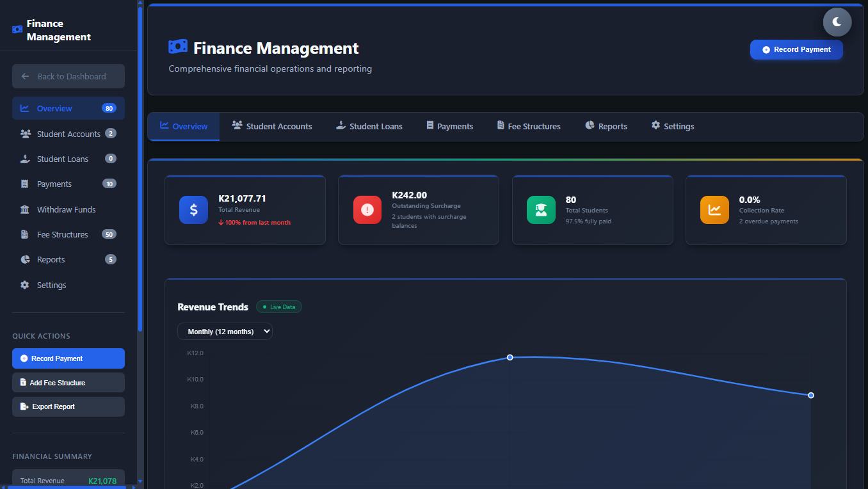868x489 pixels.
Task: Open the Fee Structures tab
Action: point(528,127)
